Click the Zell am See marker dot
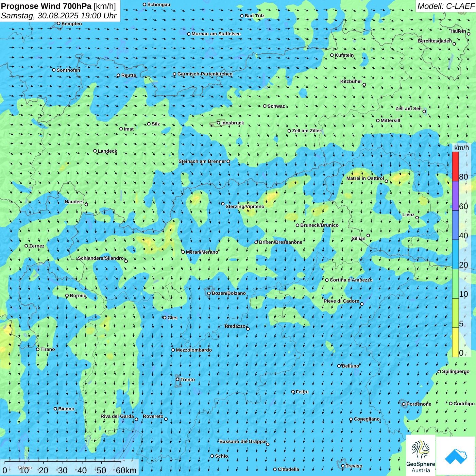This screenshot has height=476, width=476. point(424,111)
